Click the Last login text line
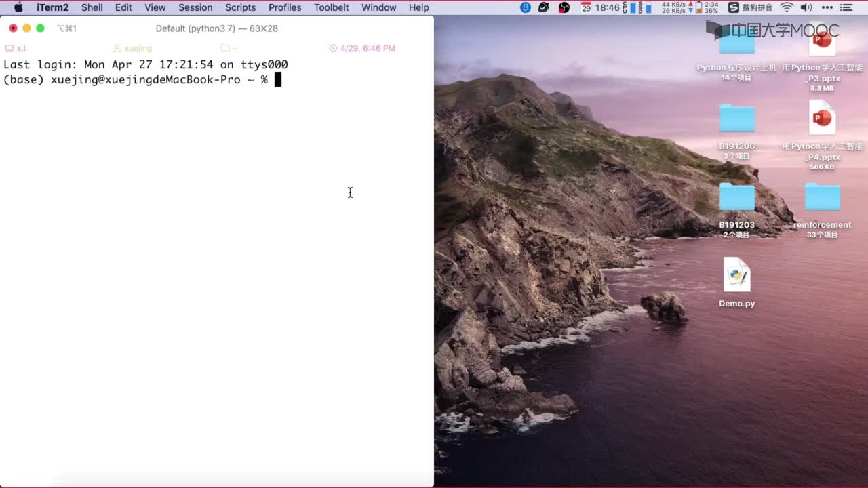The width and height of the screenshot is (868, 488). click(146, 65)
